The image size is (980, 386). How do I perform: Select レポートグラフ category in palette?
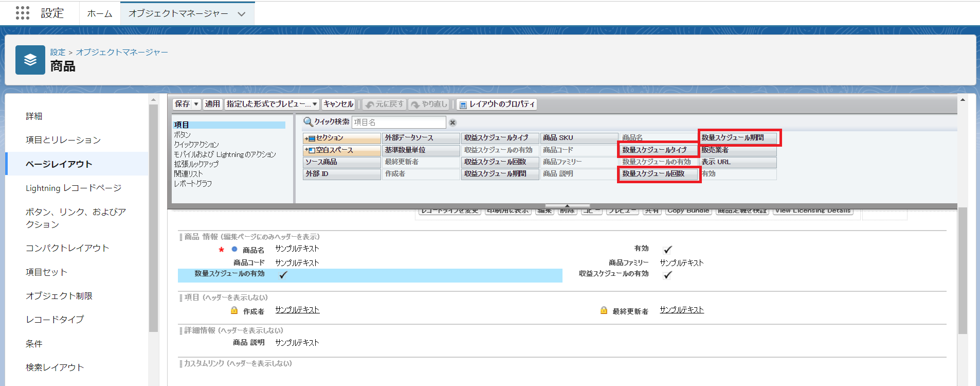point(193,184)
